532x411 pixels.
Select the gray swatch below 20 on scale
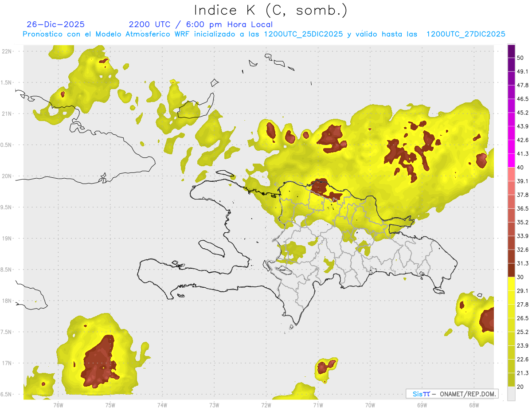[511, 394]
